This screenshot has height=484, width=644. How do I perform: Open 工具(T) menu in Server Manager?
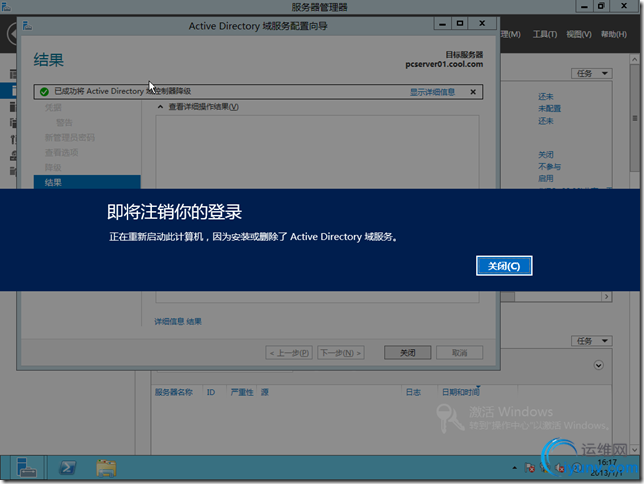[x=545, y=34]
